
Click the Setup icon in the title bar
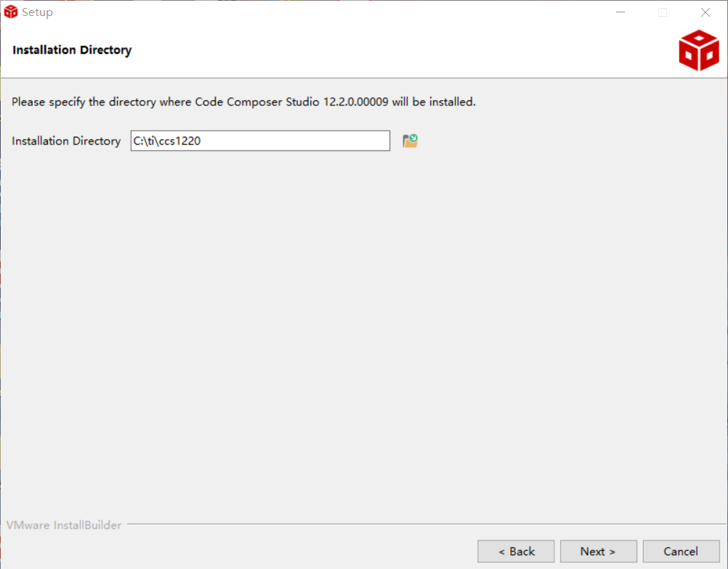coord(11,12)
